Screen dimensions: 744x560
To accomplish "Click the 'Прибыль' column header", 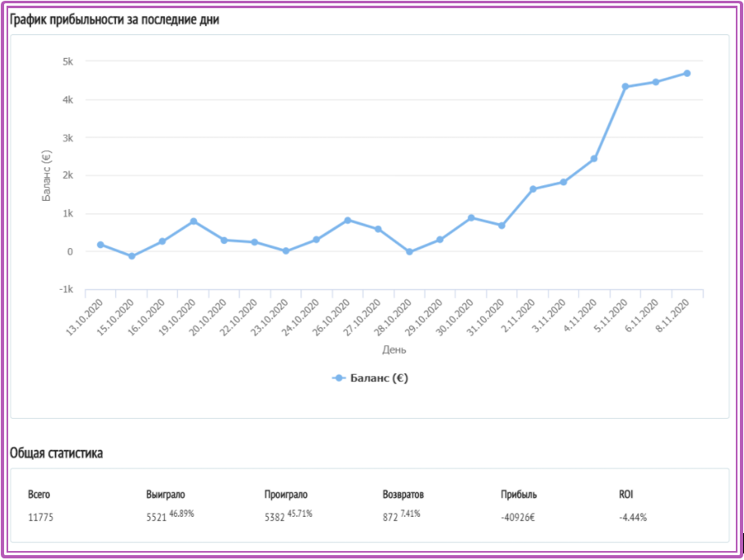I will click(x=519, y=495).
